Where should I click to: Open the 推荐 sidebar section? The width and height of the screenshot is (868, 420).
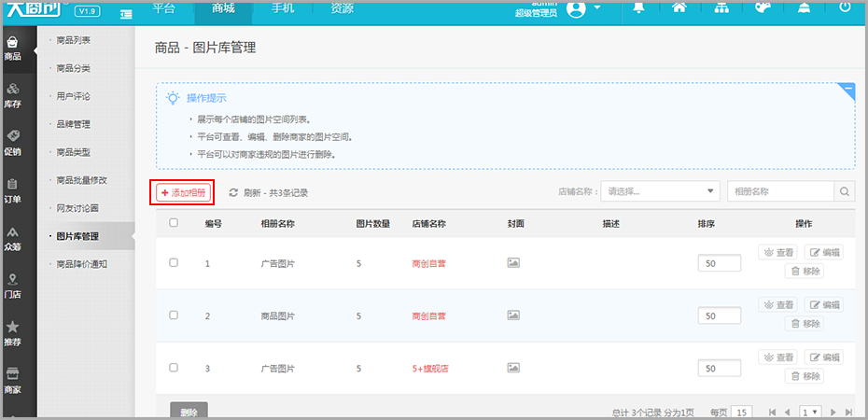[x=13, y=334]
